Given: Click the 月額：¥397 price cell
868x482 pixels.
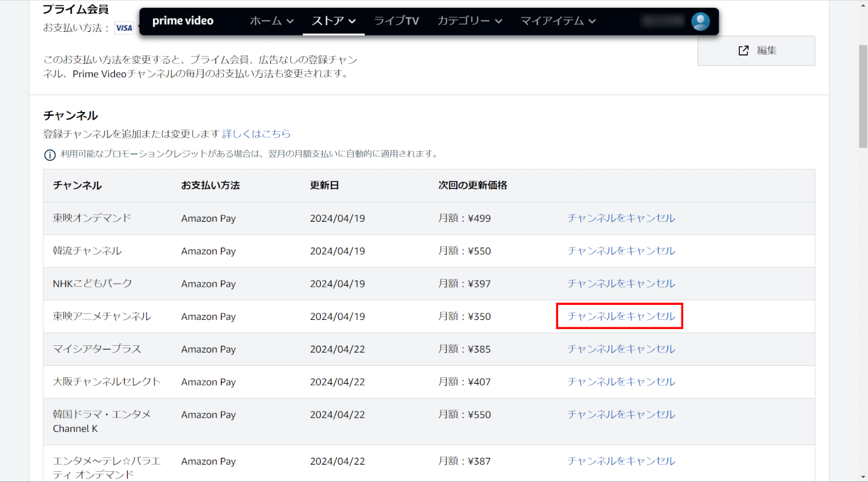Looking at the screenshot, I should [x=465, y=283].
